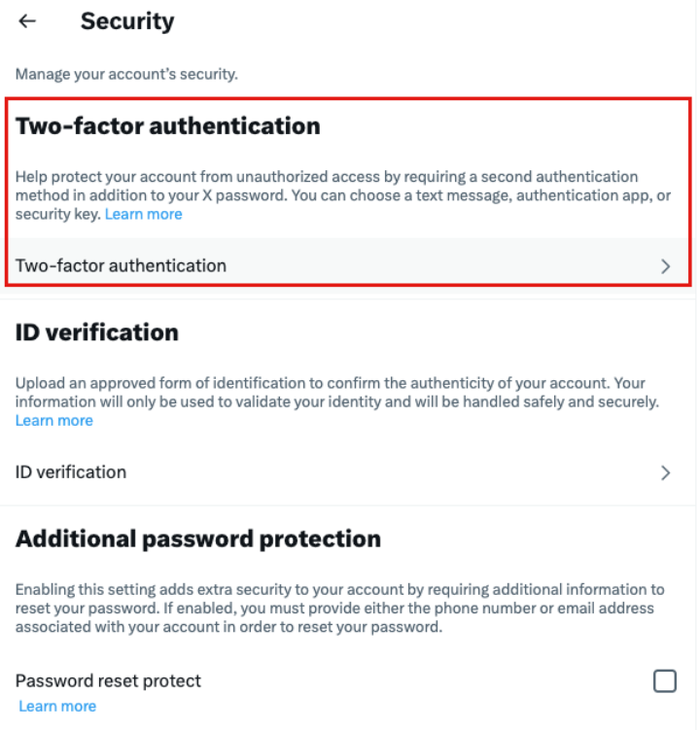
Task: Click the 'Upload an approved form' description text
Action: tap(337, 401)
